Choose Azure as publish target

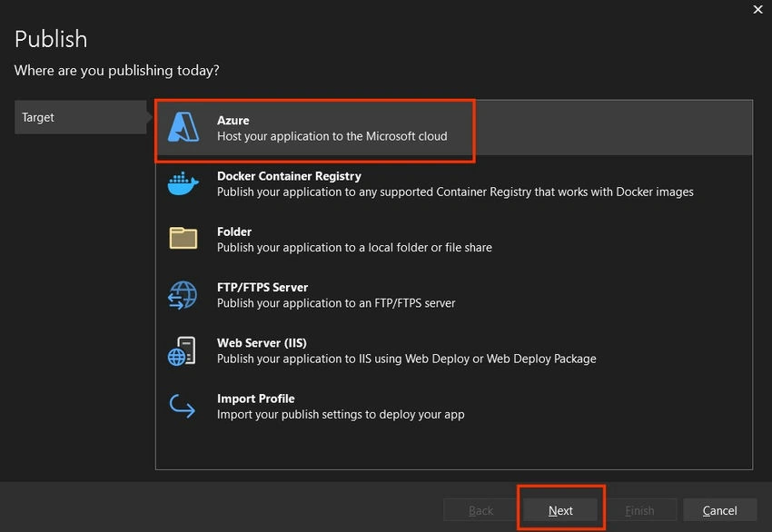pos(454,128)
